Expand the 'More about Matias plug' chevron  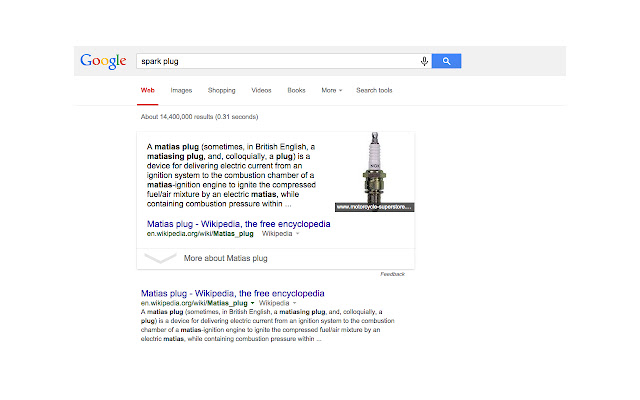(160, 258)
